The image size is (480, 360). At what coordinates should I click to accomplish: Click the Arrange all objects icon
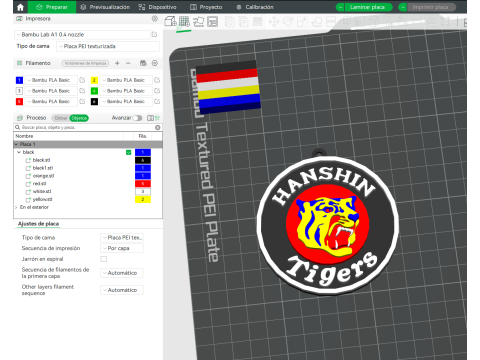point(213,22)
